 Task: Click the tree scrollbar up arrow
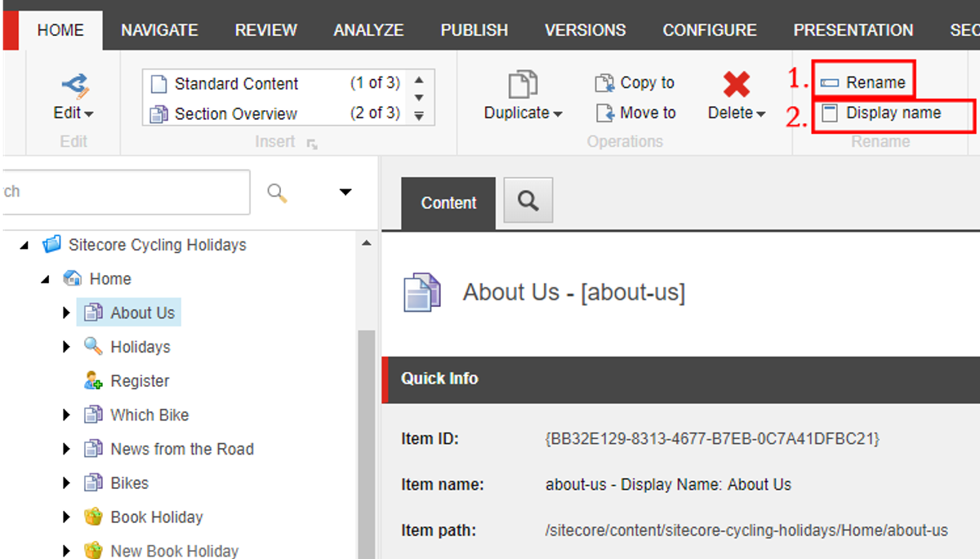[366, 243]
